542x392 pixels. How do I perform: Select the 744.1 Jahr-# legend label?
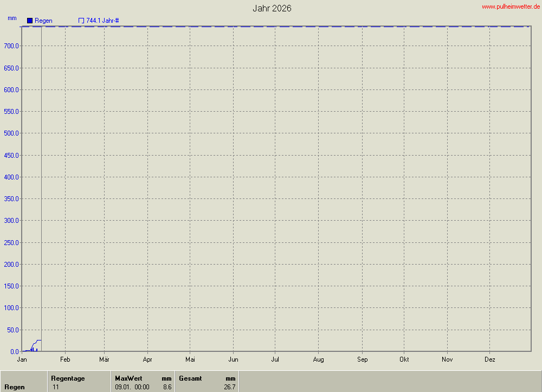pyautogui.click(x=102, y=21)
